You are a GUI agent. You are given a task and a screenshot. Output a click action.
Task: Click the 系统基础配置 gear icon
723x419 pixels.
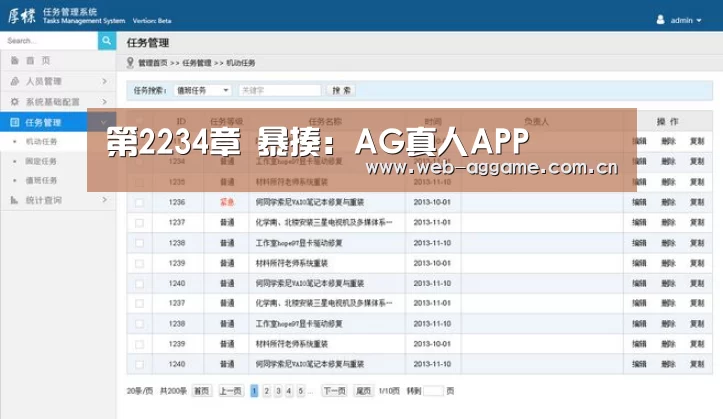(x=15, y=101)
